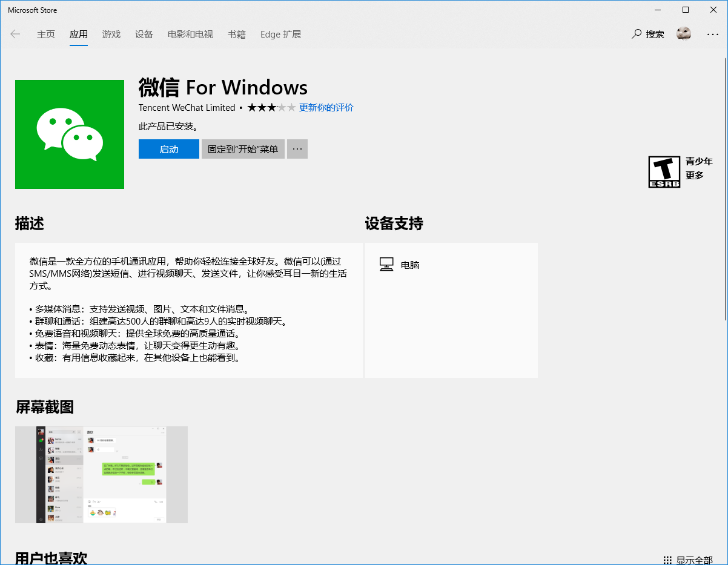Viewport: 728px width, 565px height.
Task: Click the 更多 rating details link
Action: pos(695,175)
